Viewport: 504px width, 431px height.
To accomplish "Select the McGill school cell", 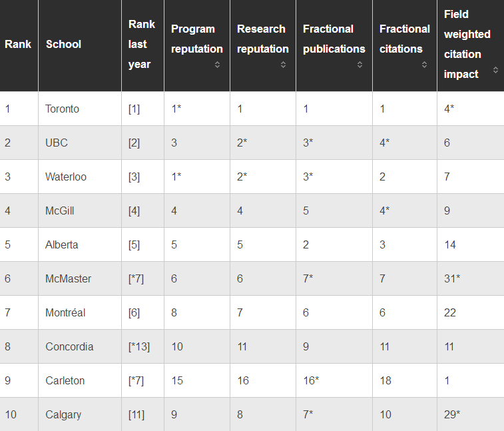I will (x=80, y=211).
